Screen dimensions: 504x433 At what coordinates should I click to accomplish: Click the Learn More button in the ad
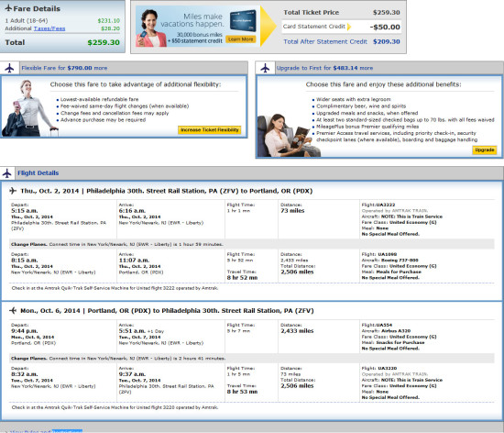tap(240, 39)
